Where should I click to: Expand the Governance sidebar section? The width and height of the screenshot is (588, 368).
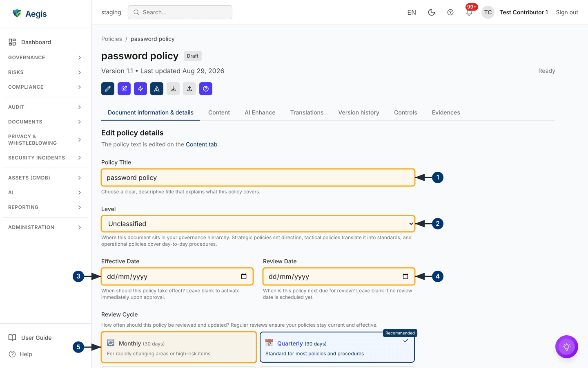45,58
